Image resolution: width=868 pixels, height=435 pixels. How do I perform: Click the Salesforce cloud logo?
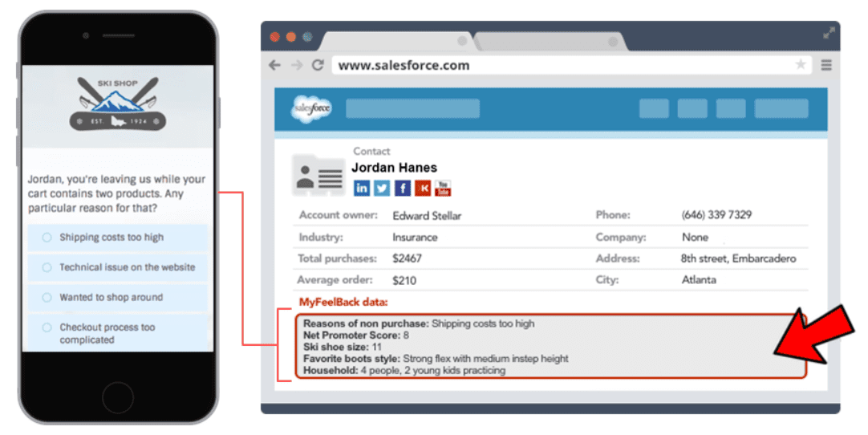click(311, 108)
